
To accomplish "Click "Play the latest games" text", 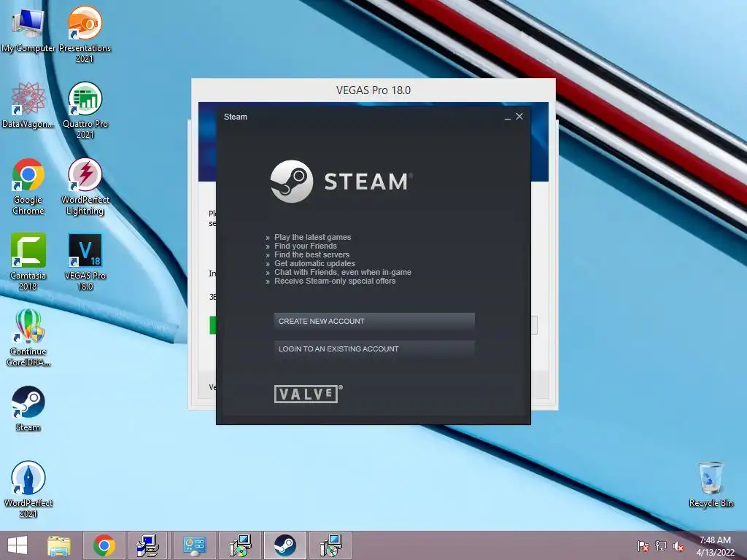I will [x=312, y=237].
